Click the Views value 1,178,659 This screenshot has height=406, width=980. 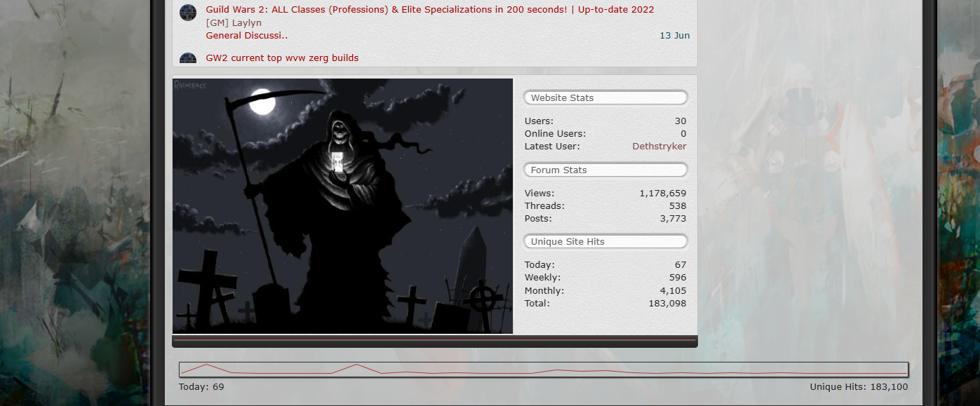(663, 194)
